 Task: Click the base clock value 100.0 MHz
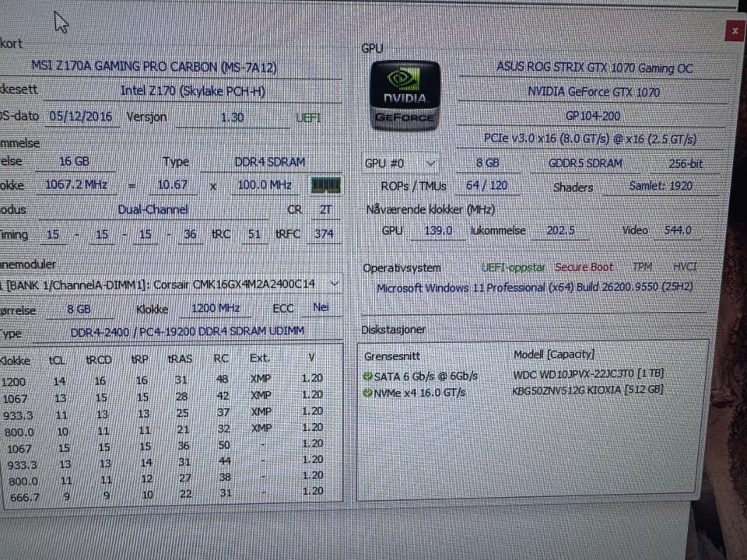(x=265, y=185)
